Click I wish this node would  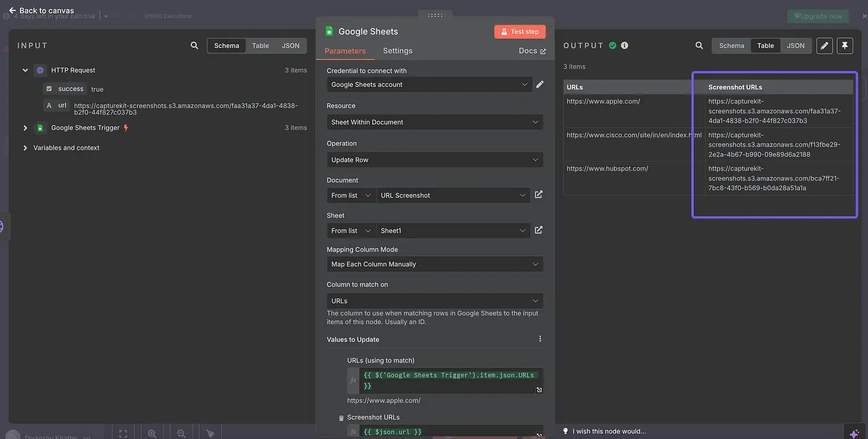[604, 431]
